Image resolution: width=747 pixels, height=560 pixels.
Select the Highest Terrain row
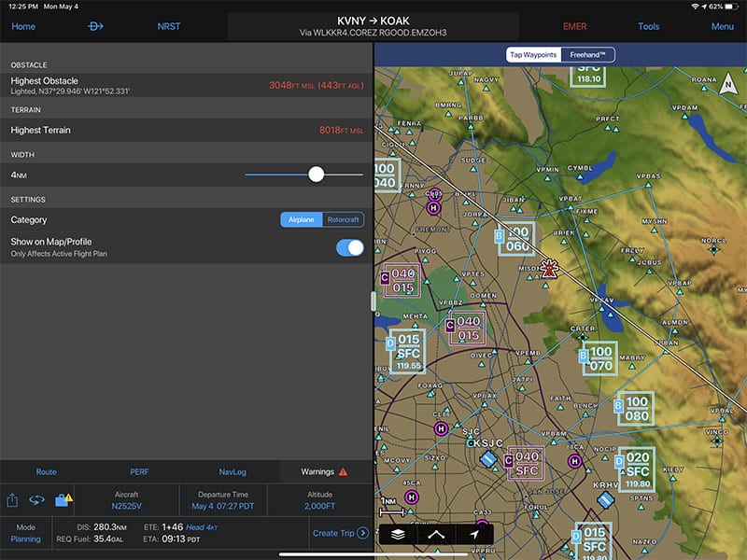186,130
